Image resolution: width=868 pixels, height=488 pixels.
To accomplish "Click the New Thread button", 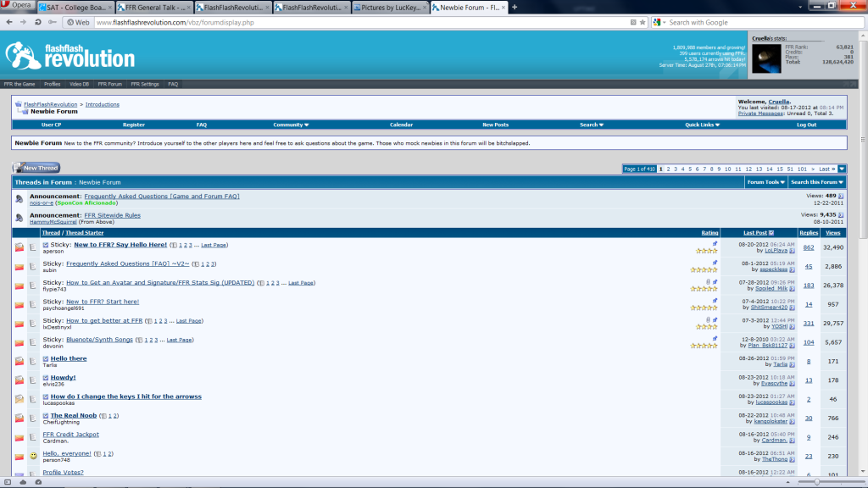I will pos(36,168).
